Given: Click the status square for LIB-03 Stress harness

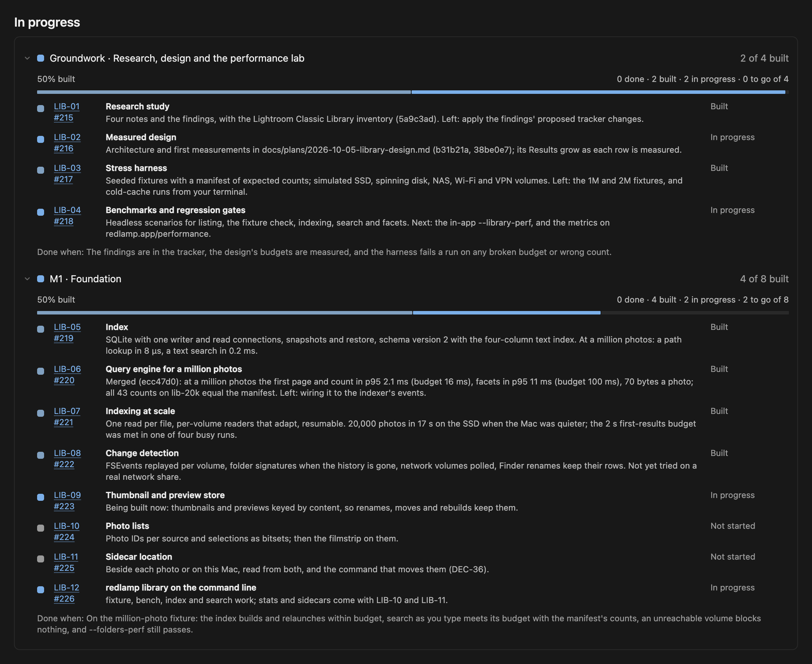Looking at the screenshot, I should tap(41, 170).
